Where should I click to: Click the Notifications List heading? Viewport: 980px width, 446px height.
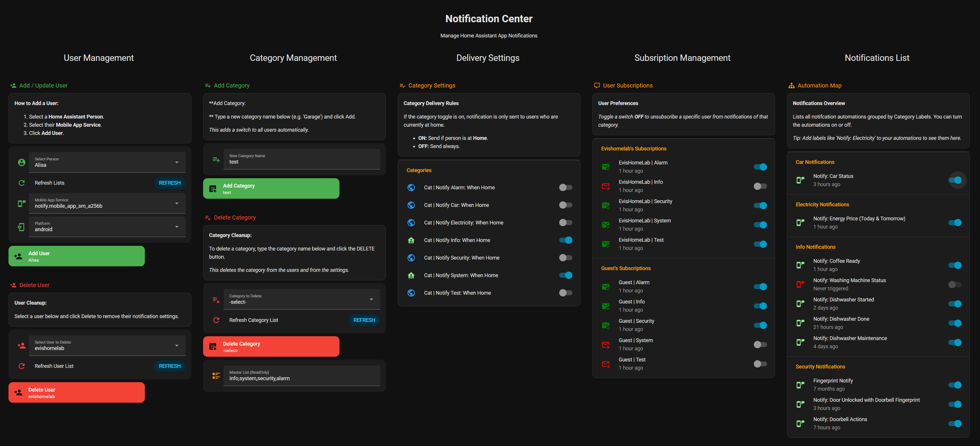pos(876,58)
